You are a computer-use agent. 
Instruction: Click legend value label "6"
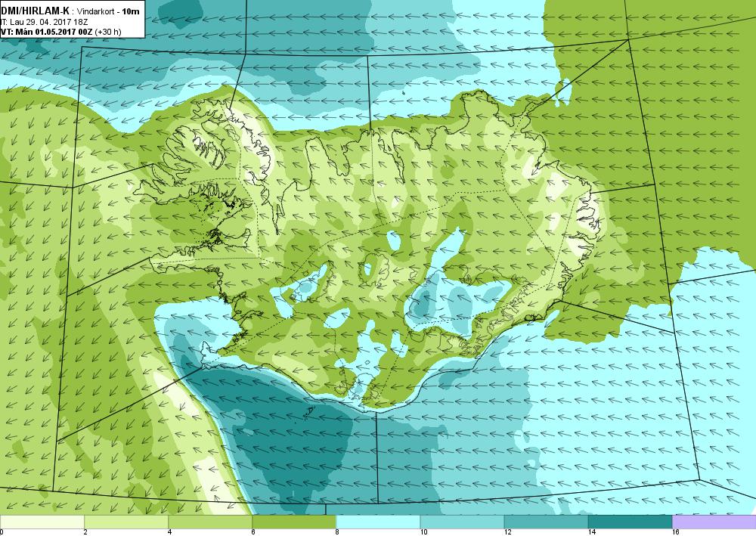253,532
